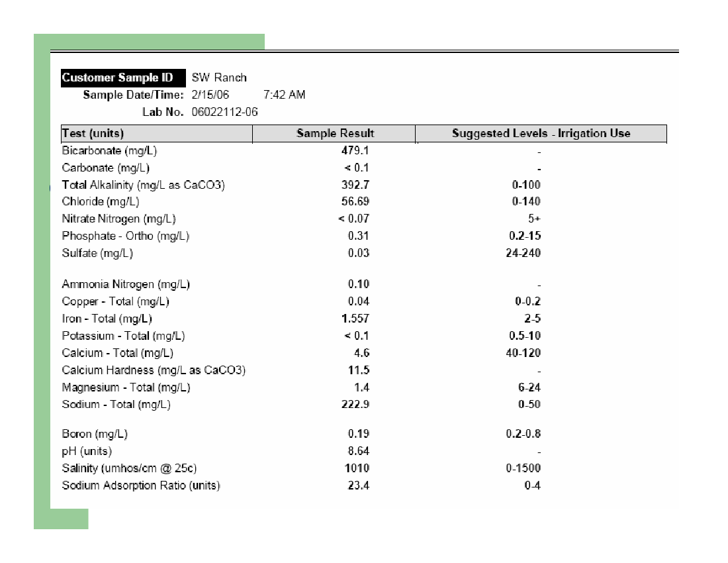Viewport: 728px width, 563px height.
Task: Select Calcium - Total (mg/L) label
Action: click(117, 353)
